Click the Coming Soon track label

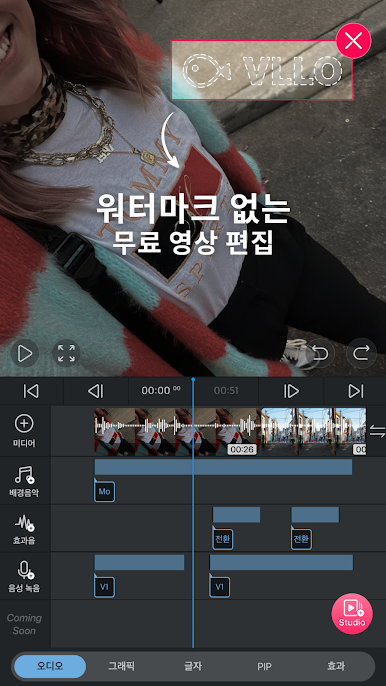click(x=25, y=624)
